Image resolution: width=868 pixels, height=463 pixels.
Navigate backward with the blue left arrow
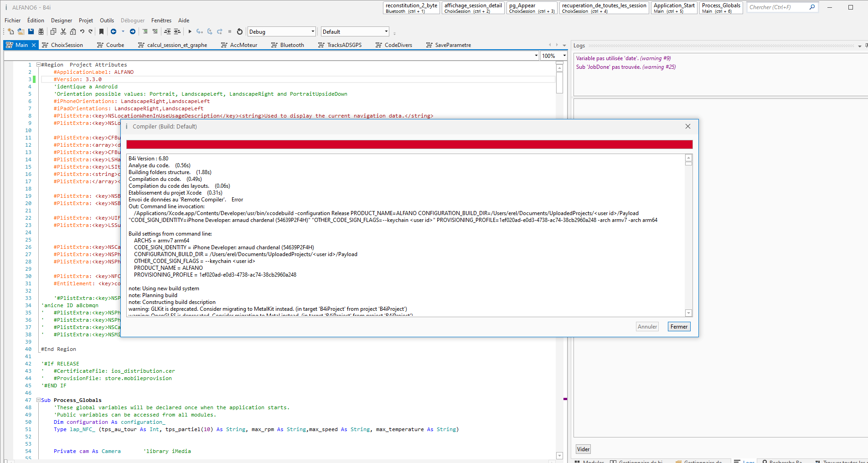coord(114,31)
